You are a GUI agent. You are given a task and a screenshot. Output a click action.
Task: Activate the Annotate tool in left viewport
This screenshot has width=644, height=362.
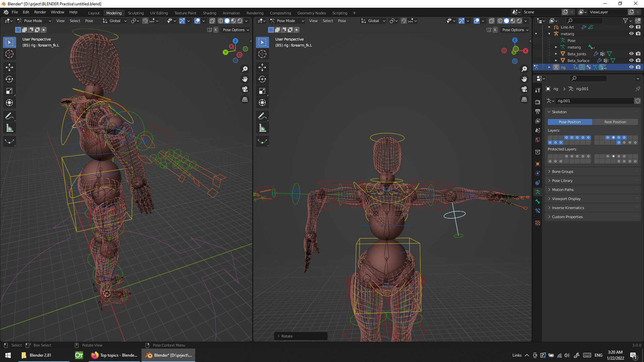pos(9,116)
